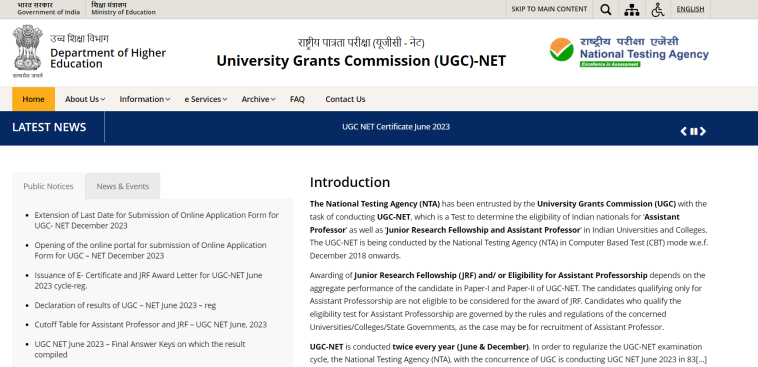
Task: Open accessibility wheelchair icon options
Action: (x=657, y=10)
